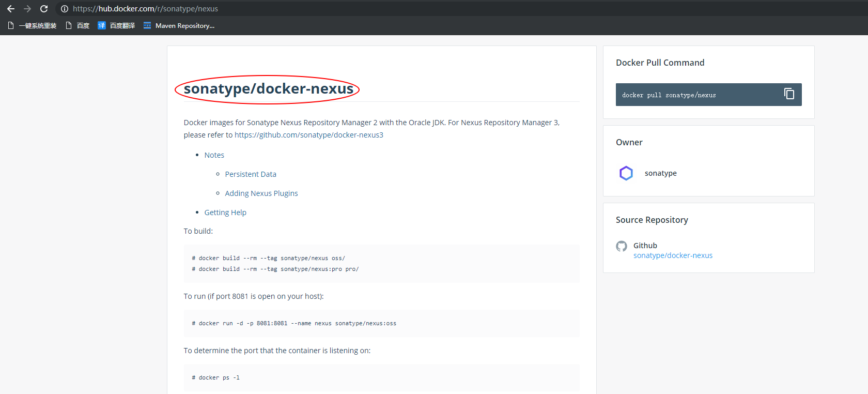Open the sonatype/docker-nexus source repository link
Screen dimensions: 868x394
click(x=673, y=255)
